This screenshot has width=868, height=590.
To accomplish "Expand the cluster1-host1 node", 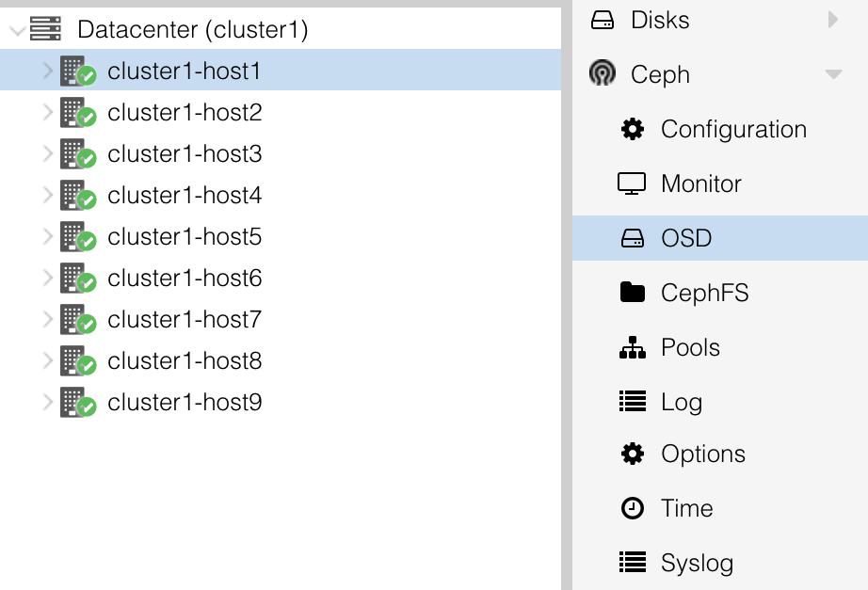I will click(x=48, y=71).
